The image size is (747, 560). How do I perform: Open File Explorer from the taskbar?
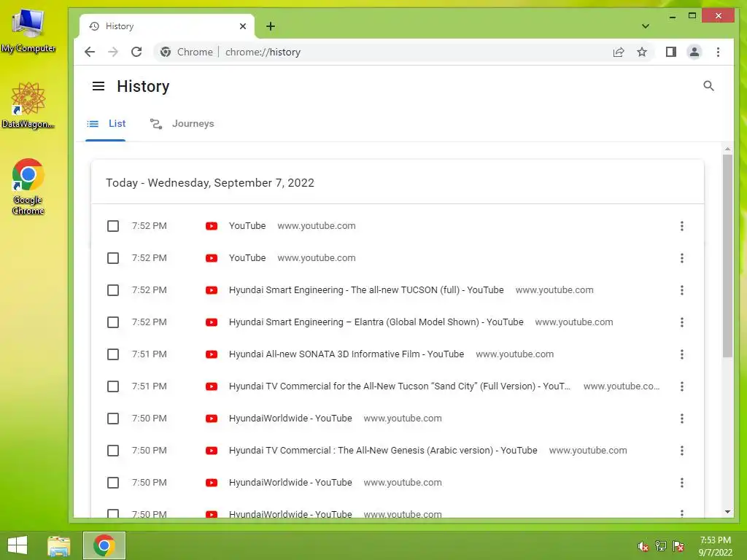(x=59, y=545)
